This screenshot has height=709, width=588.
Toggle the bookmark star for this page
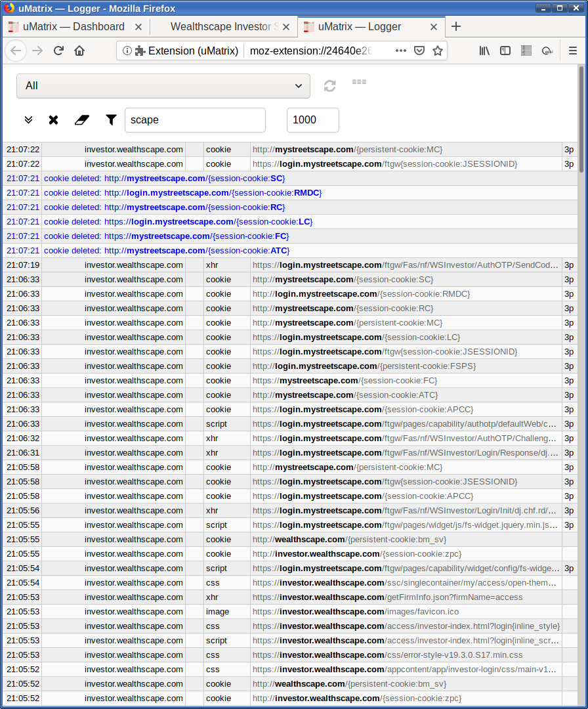(x=438, y=51)
